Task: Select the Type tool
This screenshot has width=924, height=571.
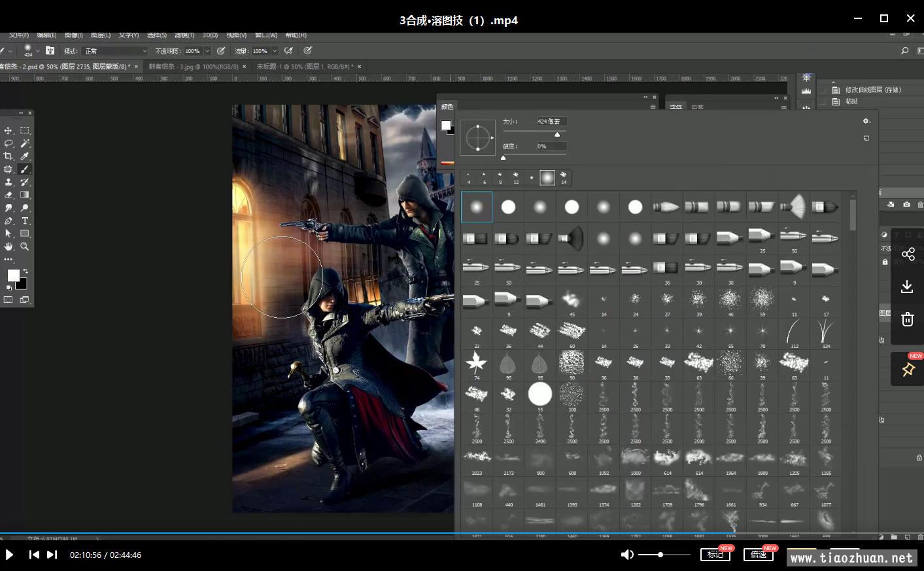Action: click(25, 221)
